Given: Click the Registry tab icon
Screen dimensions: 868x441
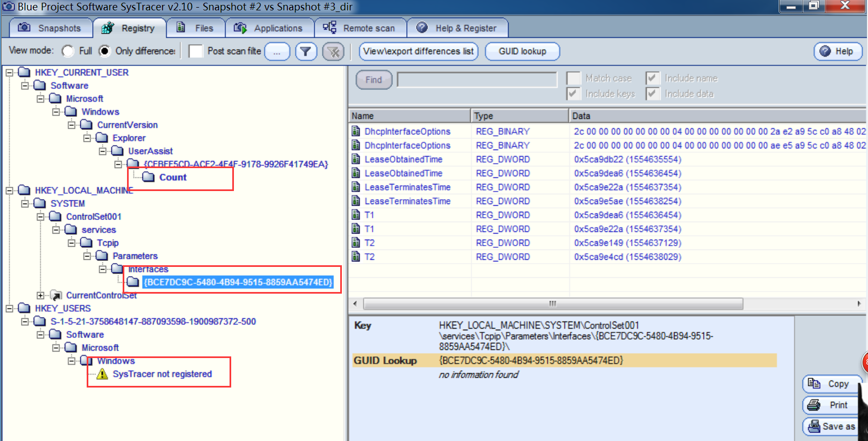Looking at the screenshot, I should 108,28.
